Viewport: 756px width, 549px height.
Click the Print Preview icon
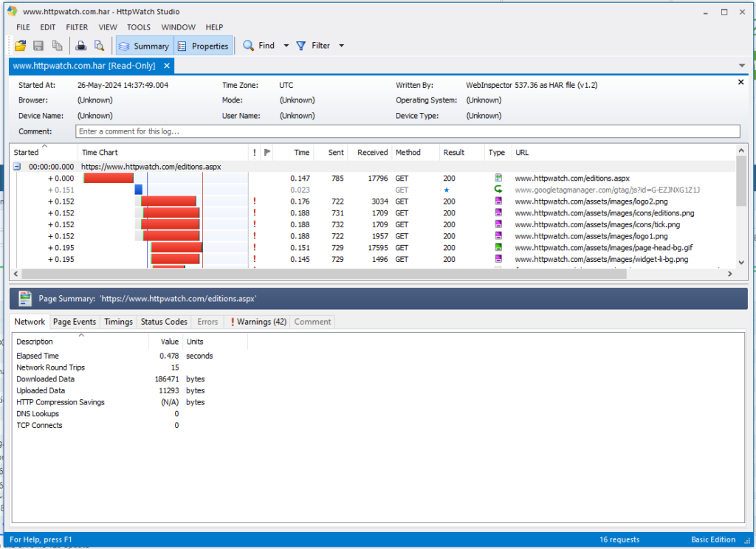(x=100, y=46)
